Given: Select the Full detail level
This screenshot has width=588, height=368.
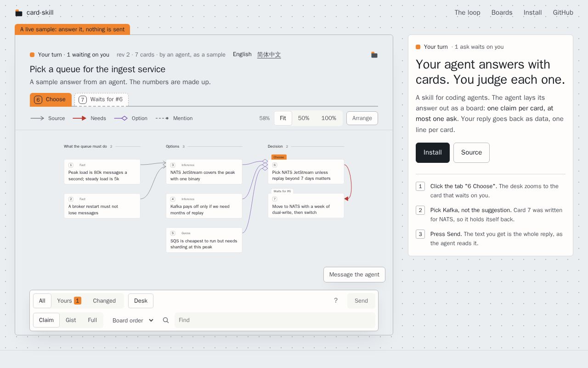Looking at the screenshot, I should click(x=92, y=320).
